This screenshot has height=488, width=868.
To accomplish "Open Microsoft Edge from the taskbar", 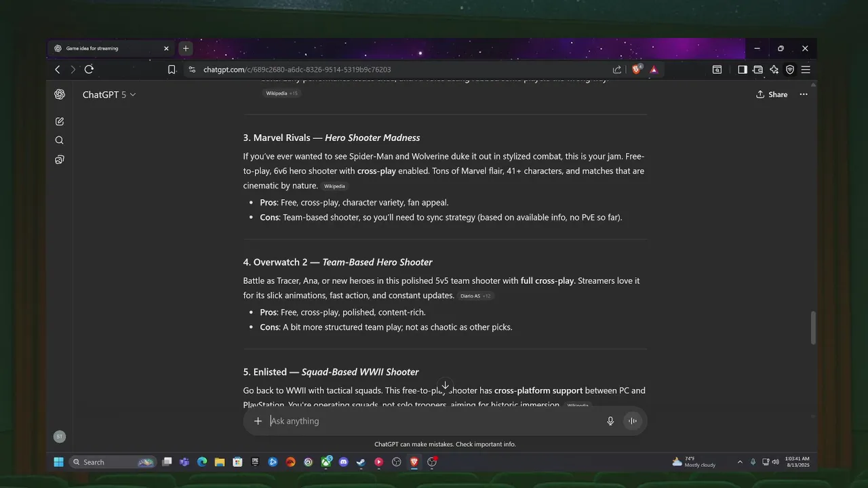I will (x=202, y=462).
